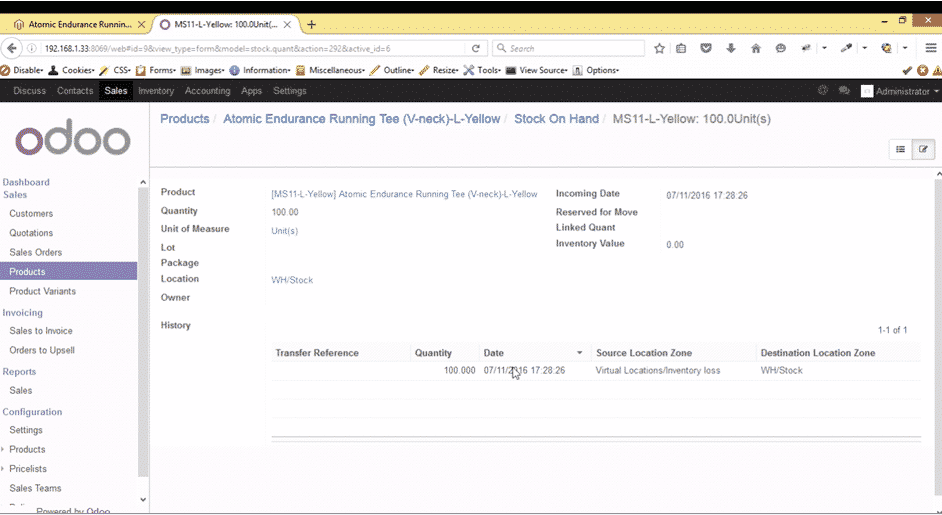Sort history by Date column arrow

tap(580, 353)
